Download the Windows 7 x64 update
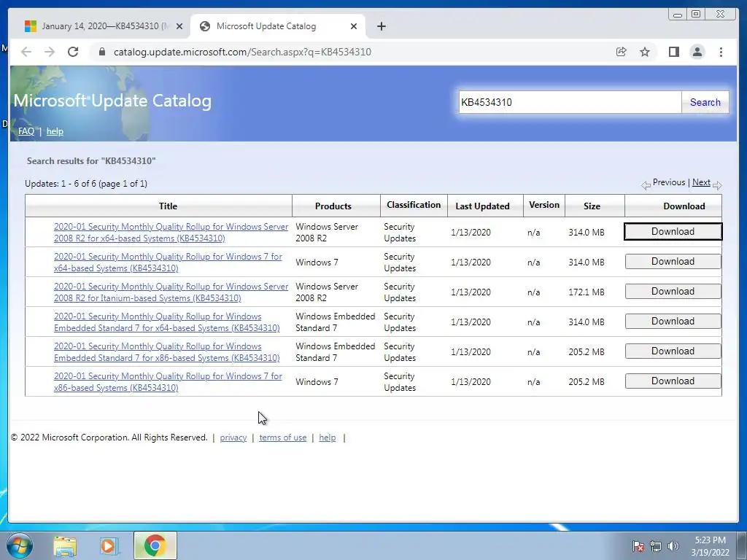Viewport: 747px width, 560px height. tap(673, 262)
